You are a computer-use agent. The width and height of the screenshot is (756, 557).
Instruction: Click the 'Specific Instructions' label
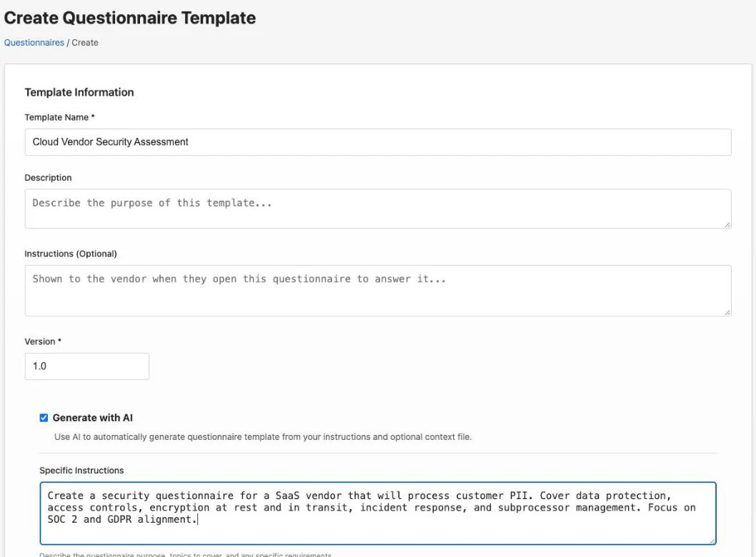(81, 471)
